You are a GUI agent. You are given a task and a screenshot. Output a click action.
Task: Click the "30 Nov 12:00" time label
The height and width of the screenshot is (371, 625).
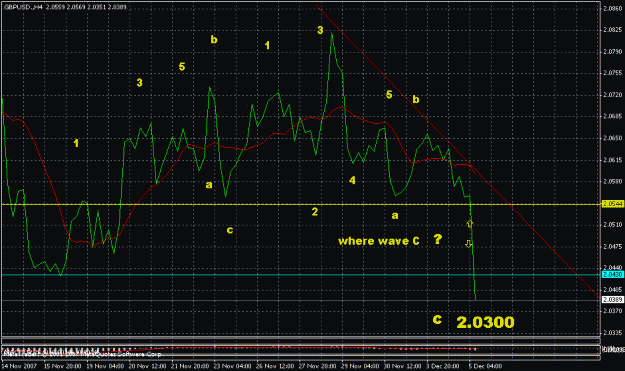pos(403,366)
